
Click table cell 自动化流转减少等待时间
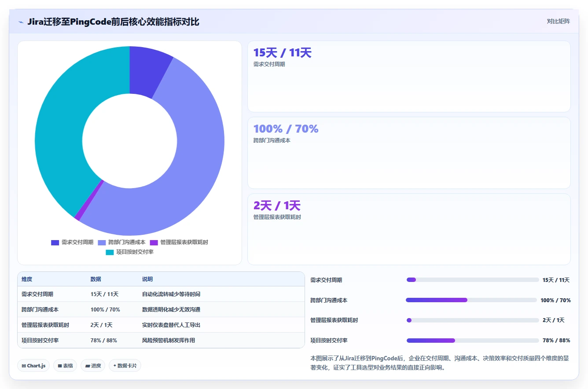coord(171,294)
